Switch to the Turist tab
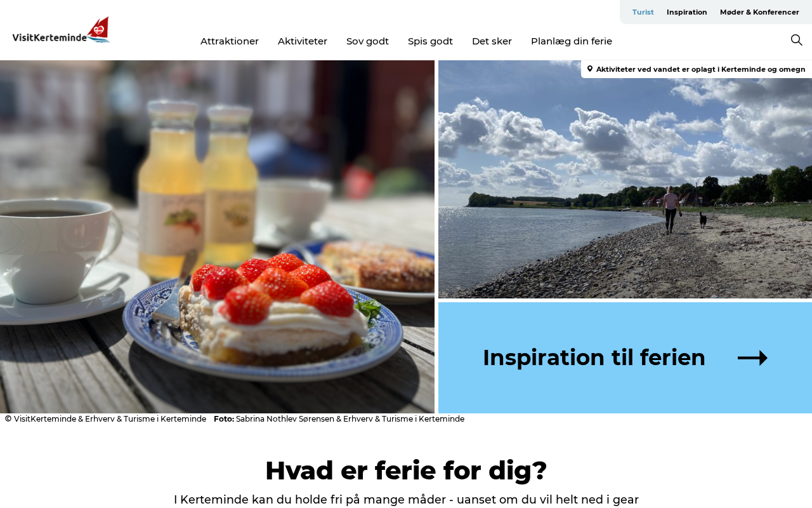This screenshot has width=812, height=508. [x=643, y=12]
